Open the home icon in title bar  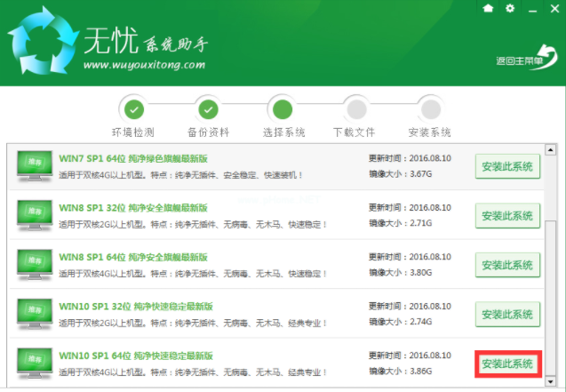(x=488, y=8)
